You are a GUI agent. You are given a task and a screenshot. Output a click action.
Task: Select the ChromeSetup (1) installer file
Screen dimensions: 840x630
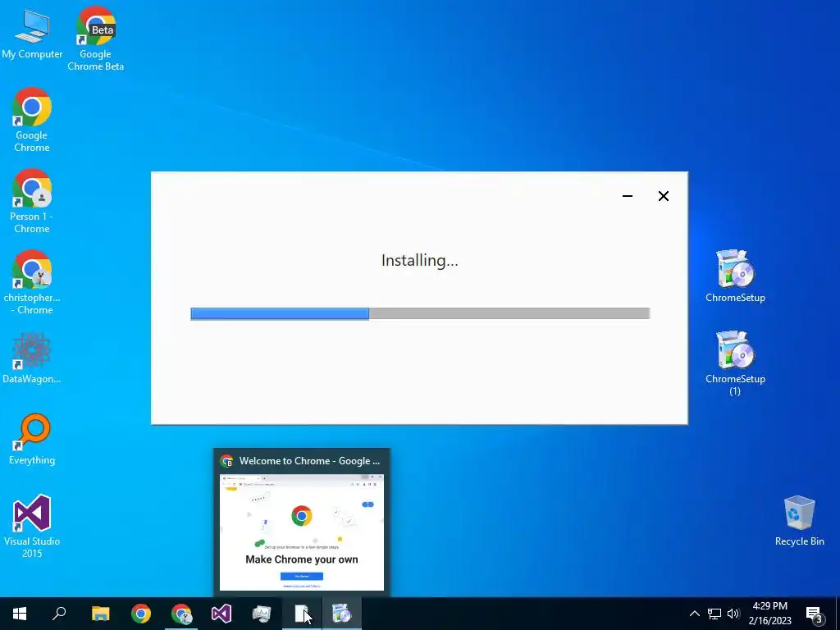click(735, 363)
